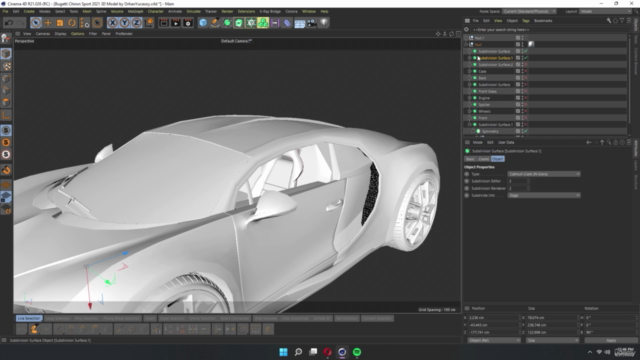Select Model mode cube icon in left palette

pyautogui.click(x=6, y=53)
